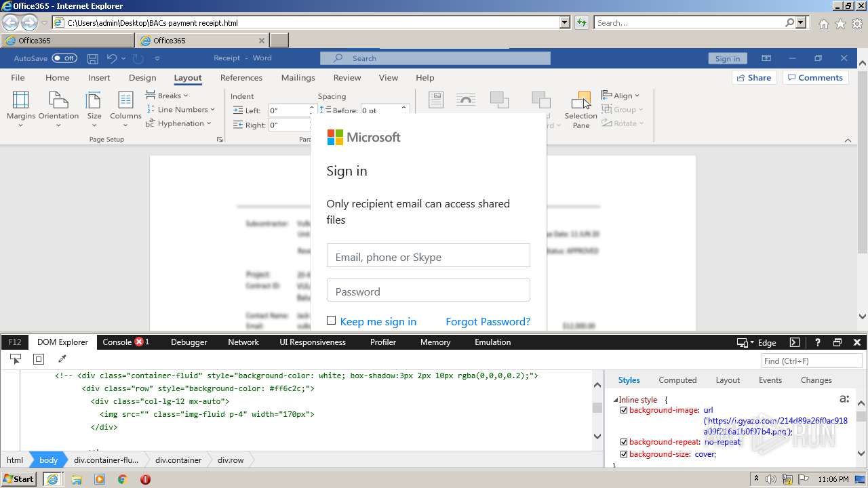
Task: Open the Word Insert ribbon tab
Action: 99,77
